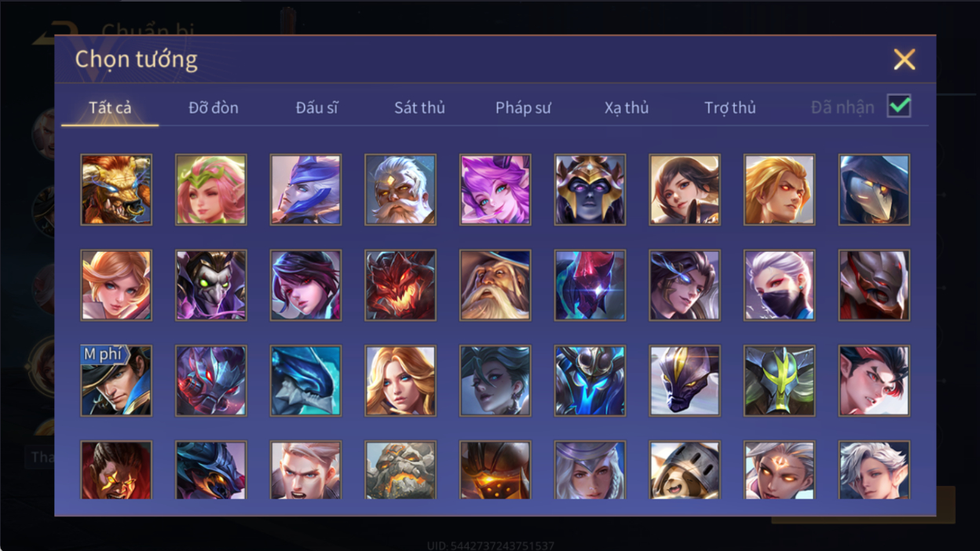
Task: Select the 'Đấu sĩ' tab
Action: click(316, 108)
